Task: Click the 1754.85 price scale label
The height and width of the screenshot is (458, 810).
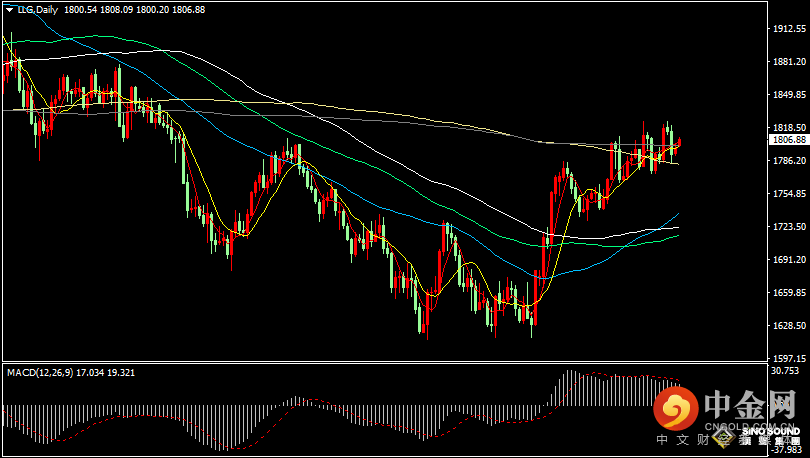Action: tap(789, 194)
